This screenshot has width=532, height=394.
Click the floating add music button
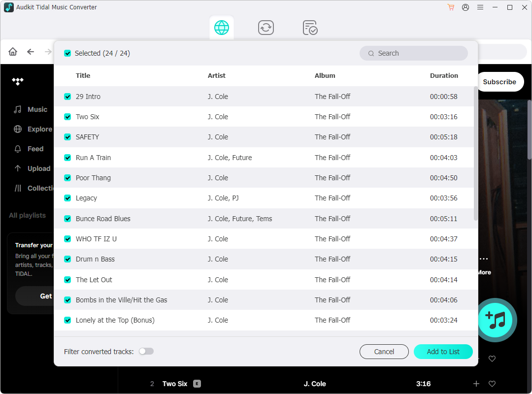[x=495, y=320]
